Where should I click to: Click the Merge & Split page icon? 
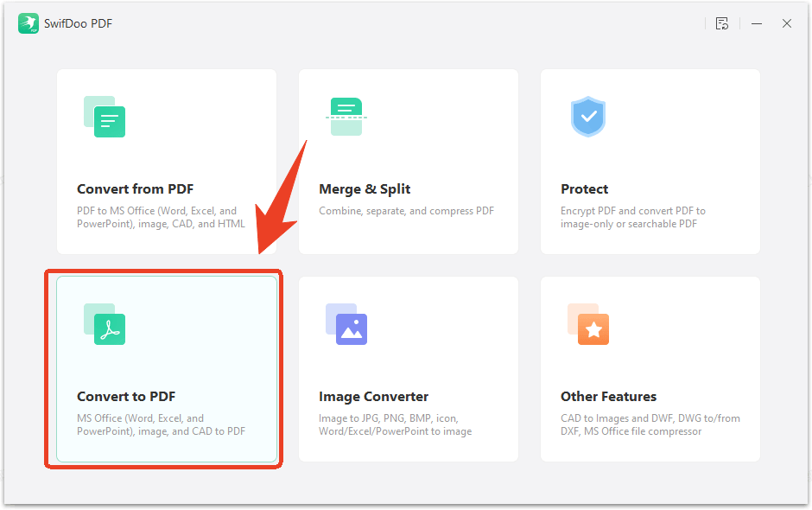point(346,117)
